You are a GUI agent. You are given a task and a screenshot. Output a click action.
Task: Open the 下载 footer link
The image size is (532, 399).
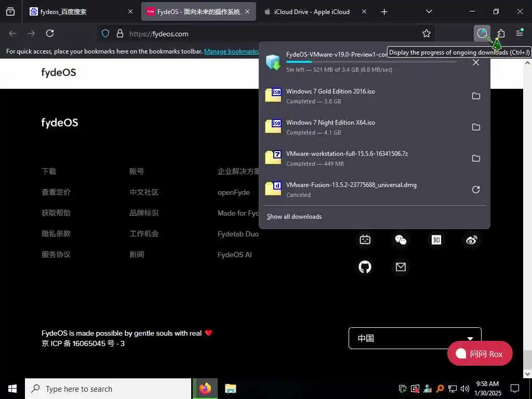[49, 171]
